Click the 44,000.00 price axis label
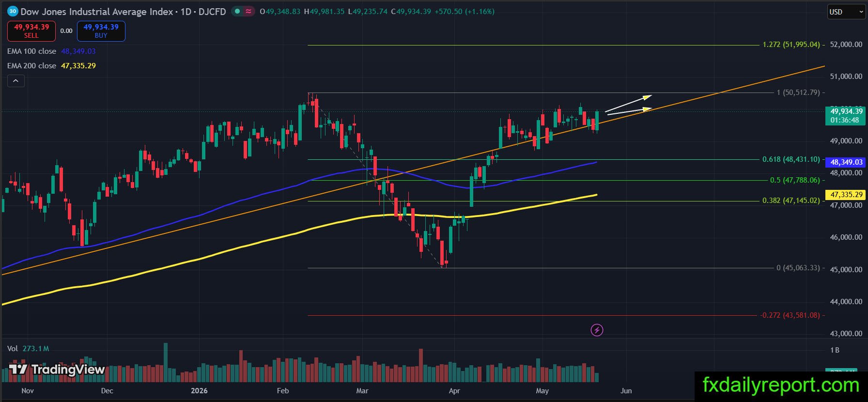 [x=846, y=302]
